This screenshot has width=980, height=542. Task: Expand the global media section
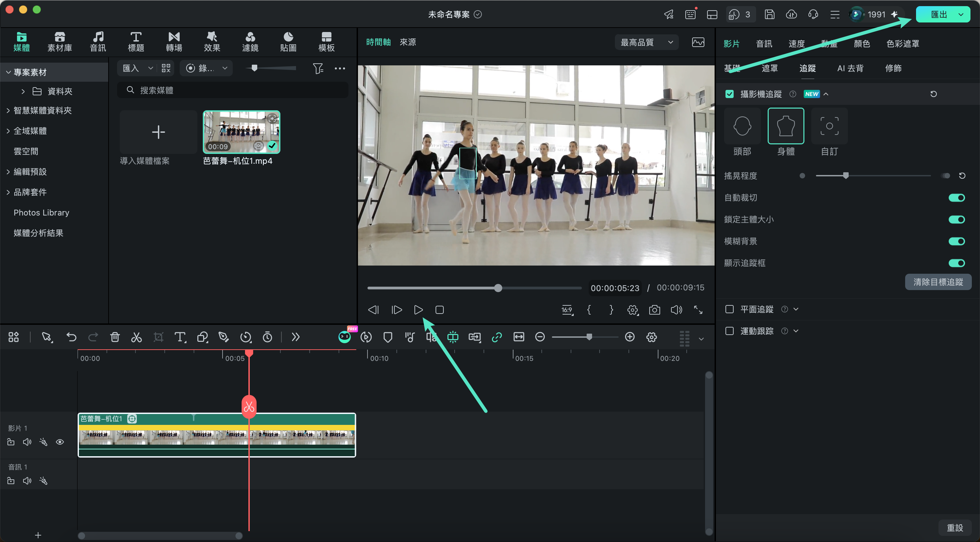click(8, 131)
